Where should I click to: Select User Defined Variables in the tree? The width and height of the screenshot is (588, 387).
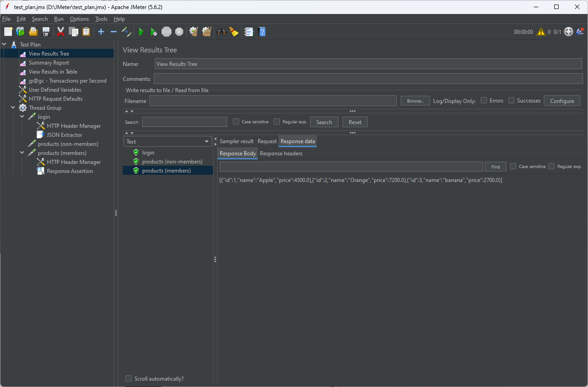(55, 90)
